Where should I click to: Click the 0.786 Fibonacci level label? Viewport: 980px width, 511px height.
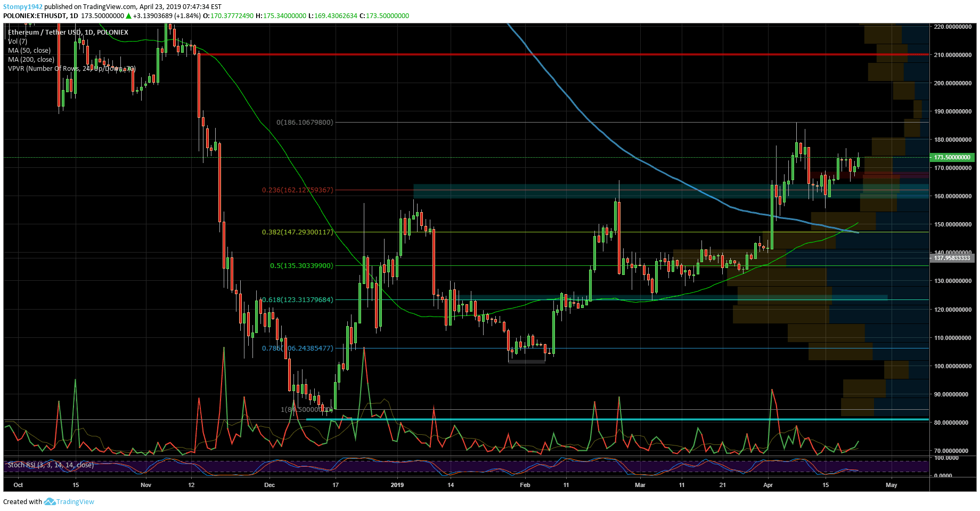298,348
